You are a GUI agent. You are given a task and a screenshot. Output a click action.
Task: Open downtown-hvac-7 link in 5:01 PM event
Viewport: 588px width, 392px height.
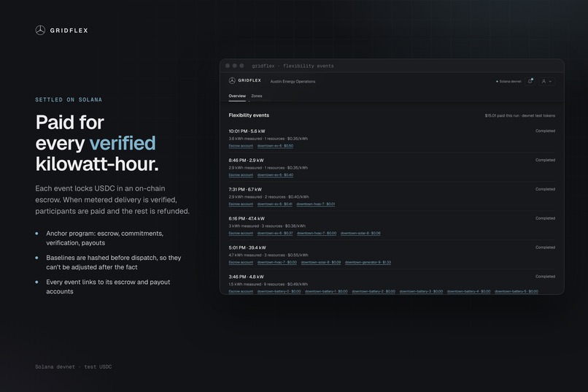276,262
